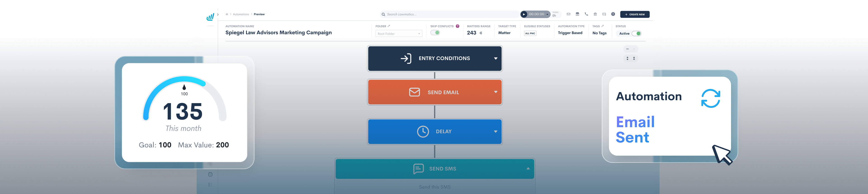Click the refresh sync arrows icon on Automation card
The image size is (868, 194).
coord(711,98)
